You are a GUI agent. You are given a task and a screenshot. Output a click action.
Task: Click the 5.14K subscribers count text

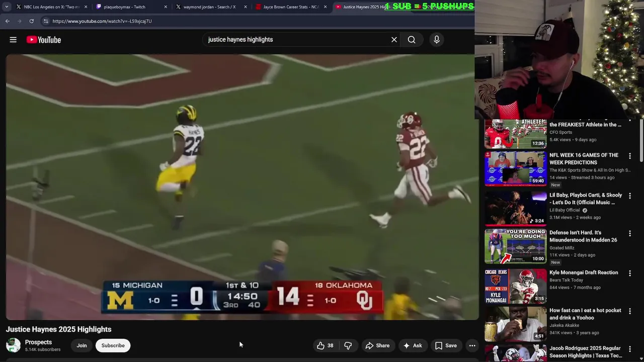(x=43, y=349)
